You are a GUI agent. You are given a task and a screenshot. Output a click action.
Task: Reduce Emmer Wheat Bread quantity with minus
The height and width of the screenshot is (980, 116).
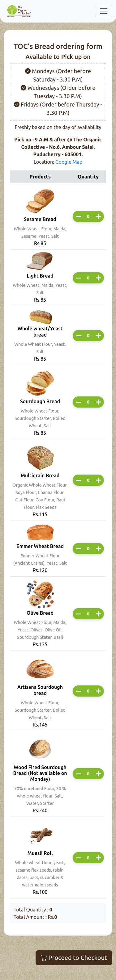(x=79, y=549)
